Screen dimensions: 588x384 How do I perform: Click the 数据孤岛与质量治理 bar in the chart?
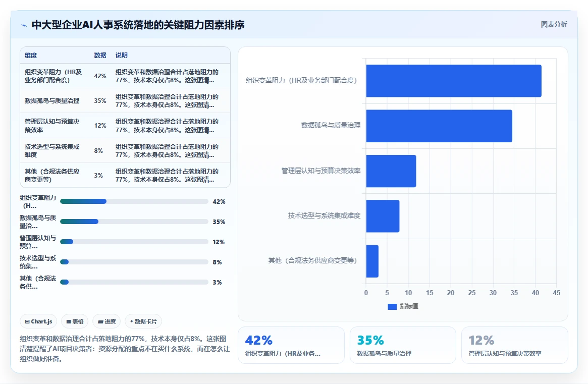439,126
